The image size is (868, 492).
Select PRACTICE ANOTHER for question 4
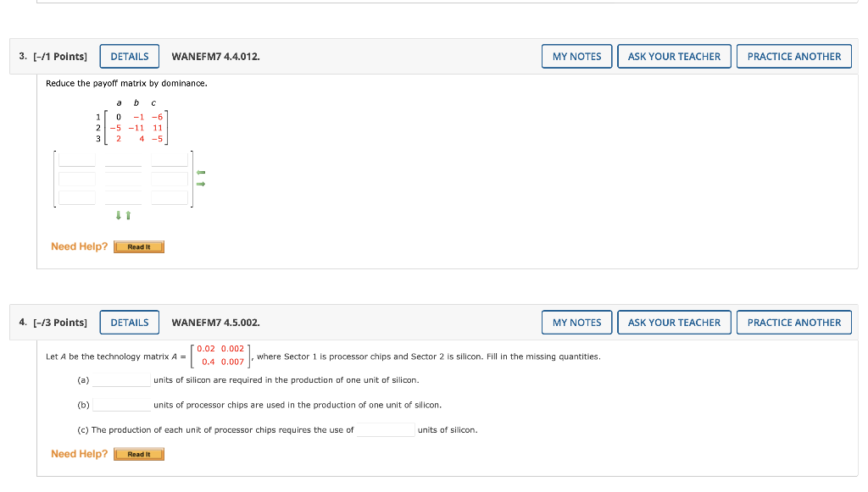click(793, 322)
